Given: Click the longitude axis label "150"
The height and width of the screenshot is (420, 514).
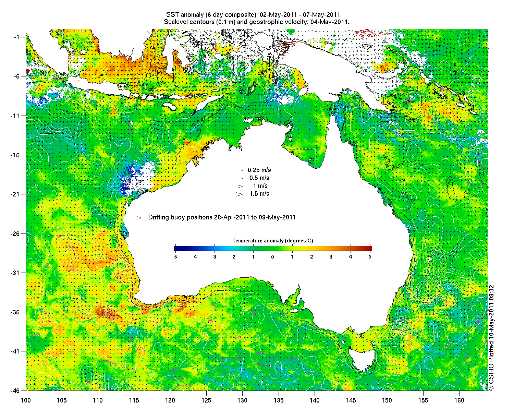Looking at the screenshot, I should pyautogui.click(x=387, y=400).
